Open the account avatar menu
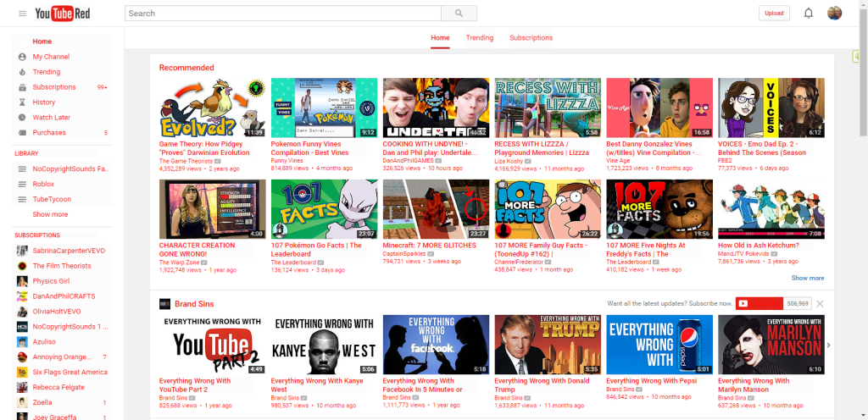868x420 pixels. (x=834, y=14)
